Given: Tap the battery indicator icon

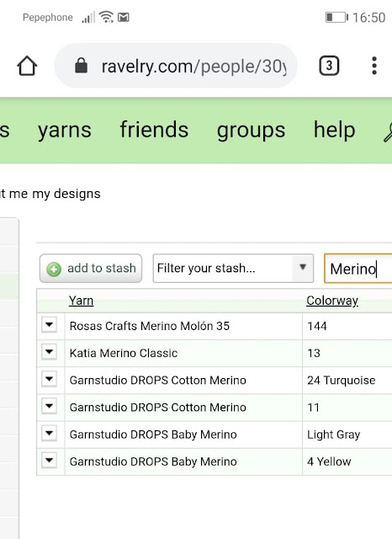Looking at the screenshot, I should coord(336,17).
